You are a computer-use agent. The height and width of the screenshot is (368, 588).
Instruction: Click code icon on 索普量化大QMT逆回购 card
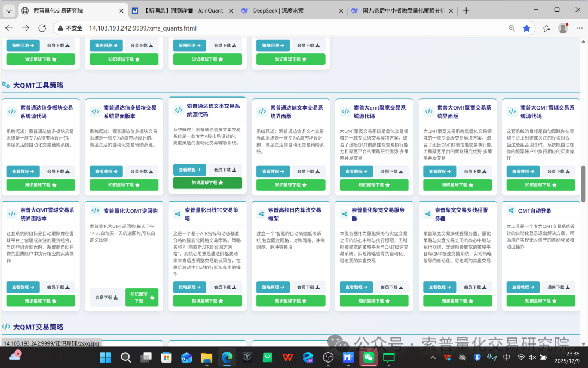point(95,210)
